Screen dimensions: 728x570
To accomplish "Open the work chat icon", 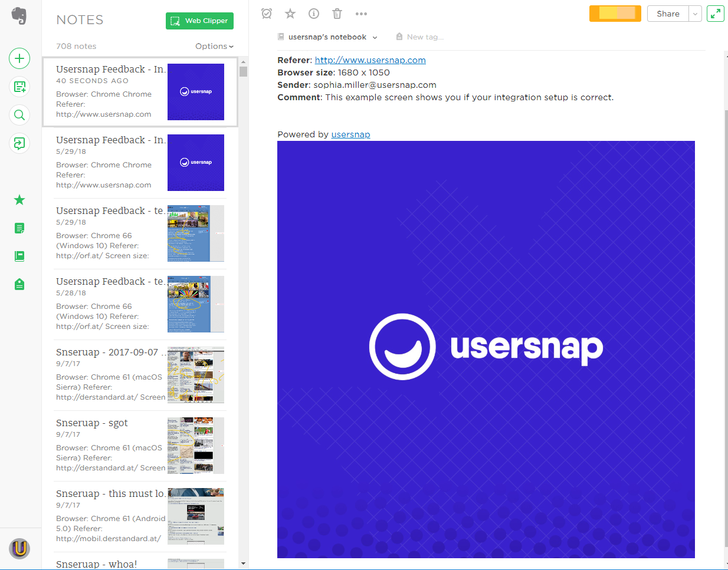I will tap(19, 143).
